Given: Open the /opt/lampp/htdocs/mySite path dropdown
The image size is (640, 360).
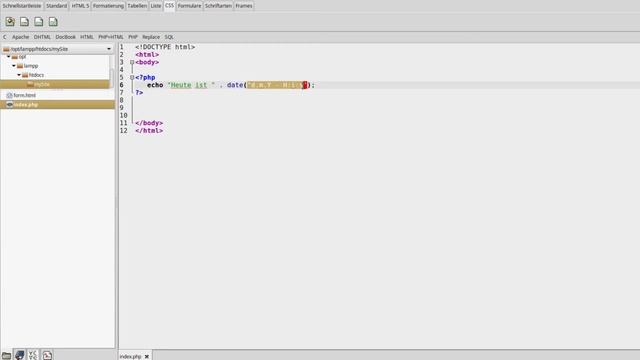Looking at the screenshot, I should [58, 49].
